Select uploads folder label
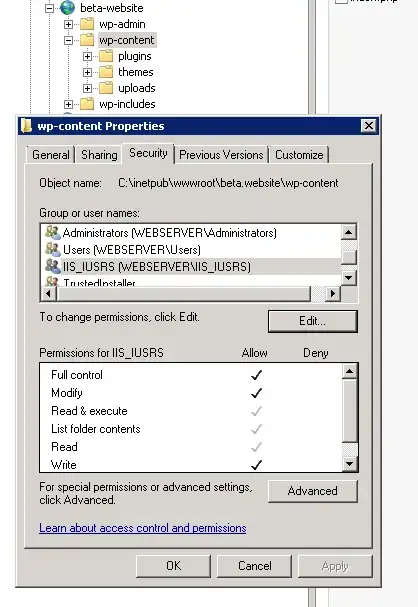 pyautogui.click(x=137, y=88)
